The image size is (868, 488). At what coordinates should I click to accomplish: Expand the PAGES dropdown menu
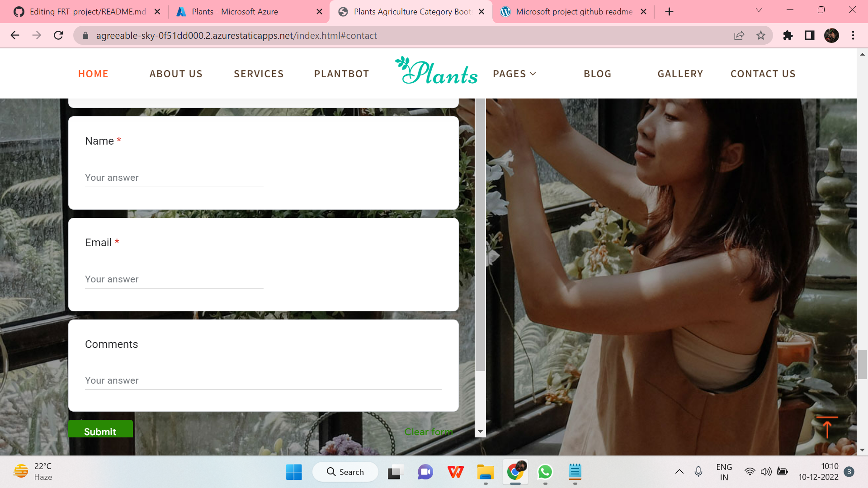(x=514, y=74)
